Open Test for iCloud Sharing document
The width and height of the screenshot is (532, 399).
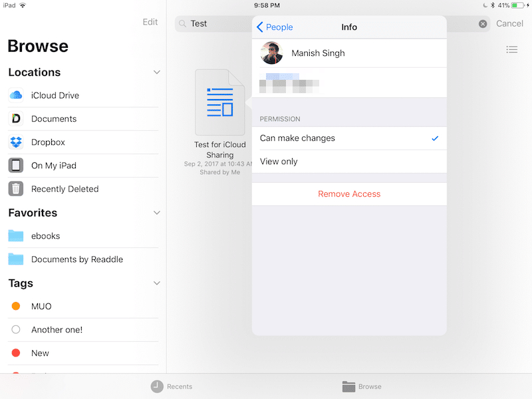(x=219, y=103)
